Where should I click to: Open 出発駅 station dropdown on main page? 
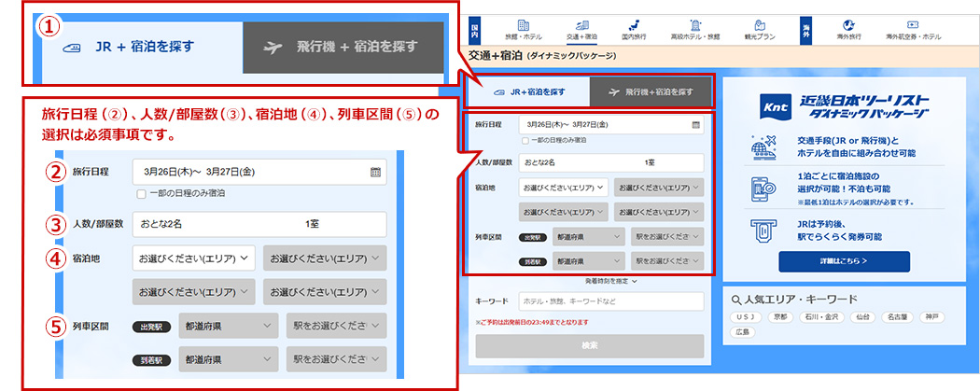(x=667, y=237)
